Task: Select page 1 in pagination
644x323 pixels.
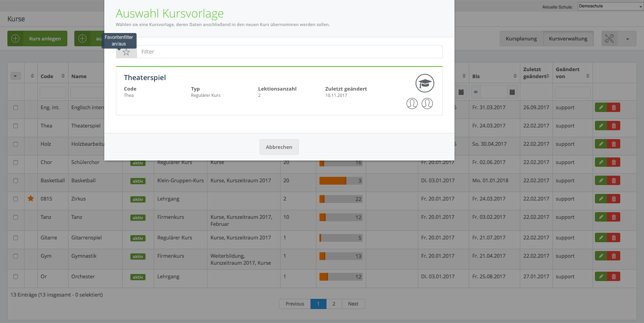Action: click(318, 304)
